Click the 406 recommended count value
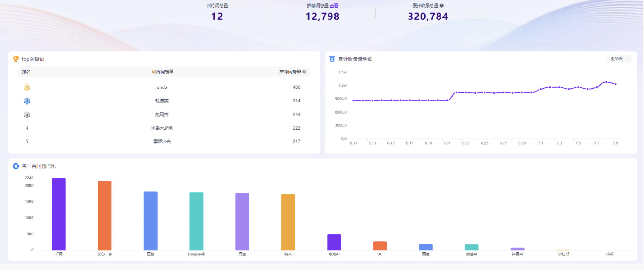644x270 pixels. [x=296, y=87]
